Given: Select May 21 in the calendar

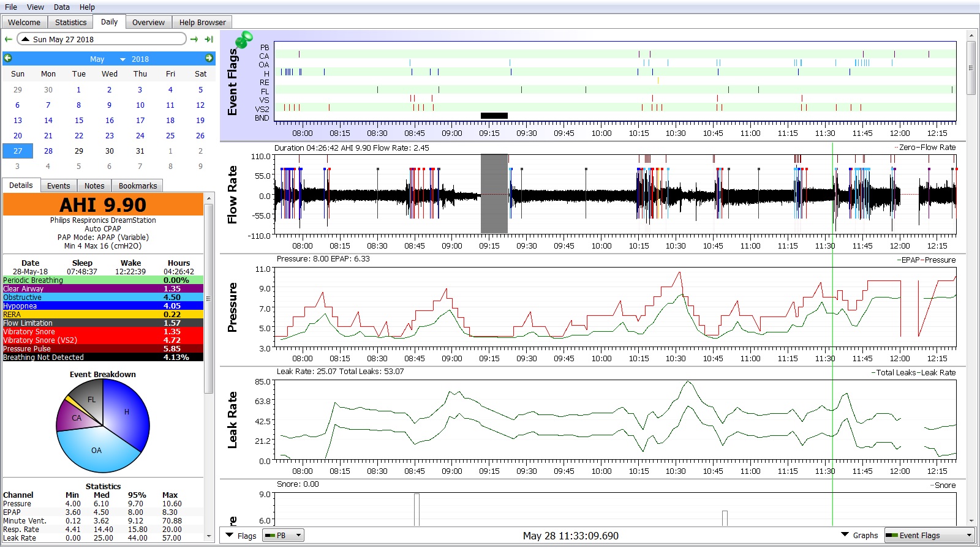Looking at the screenshot, I should 48,135.
